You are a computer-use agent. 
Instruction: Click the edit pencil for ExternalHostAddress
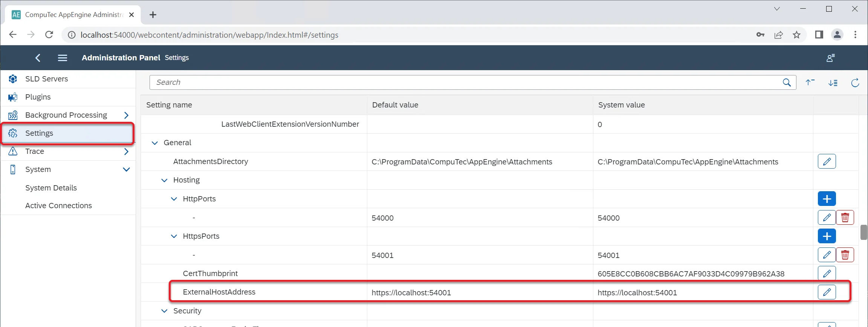(x=827, y=292)
